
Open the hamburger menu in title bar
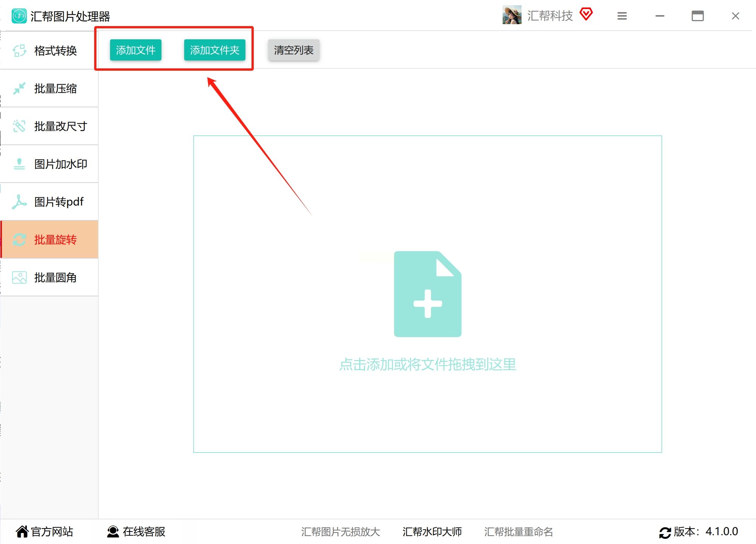click(622, 16)
